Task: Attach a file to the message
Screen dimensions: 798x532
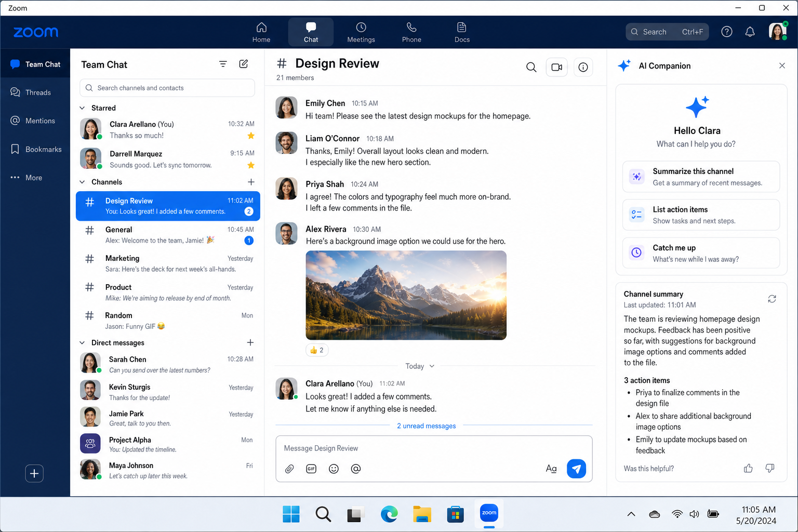Action: coord(289,469)
